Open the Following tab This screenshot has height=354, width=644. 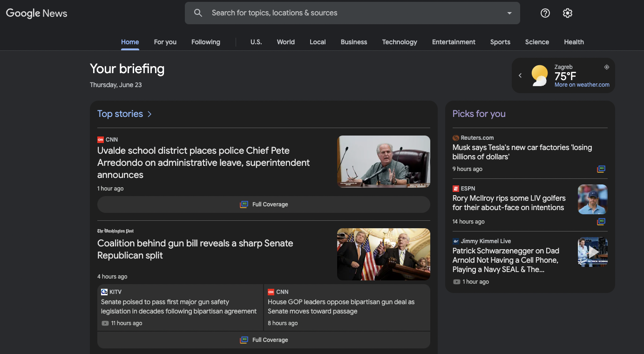(206, 42)
